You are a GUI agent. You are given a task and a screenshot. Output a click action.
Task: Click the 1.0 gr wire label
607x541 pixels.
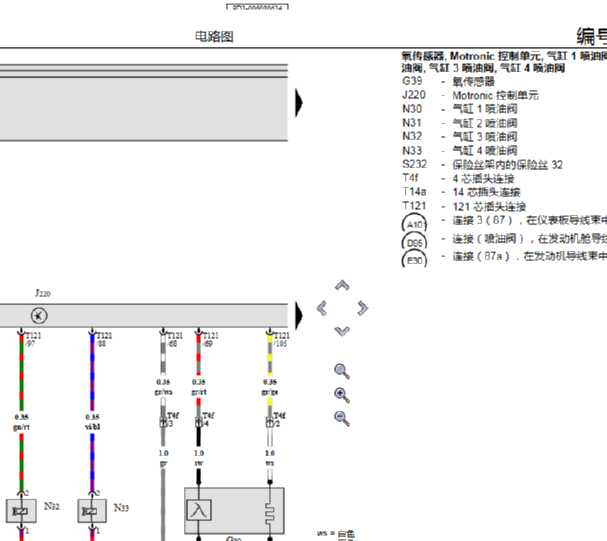(x=163, y=458)
